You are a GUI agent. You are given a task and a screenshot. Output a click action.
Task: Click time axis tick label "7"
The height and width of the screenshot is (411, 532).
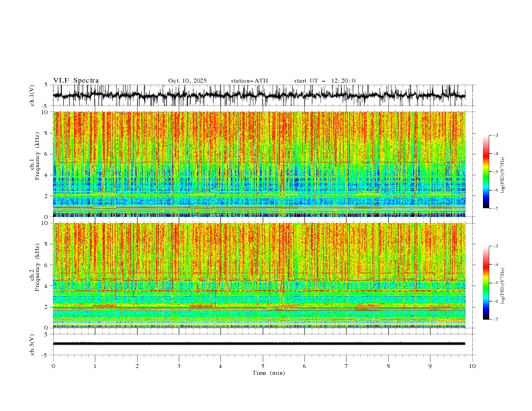pyautogui.click(x=347, y=366)
